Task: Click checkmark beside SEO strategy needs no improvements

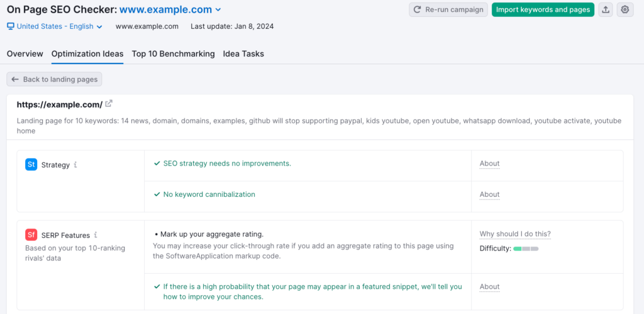Action: point(157,163)
